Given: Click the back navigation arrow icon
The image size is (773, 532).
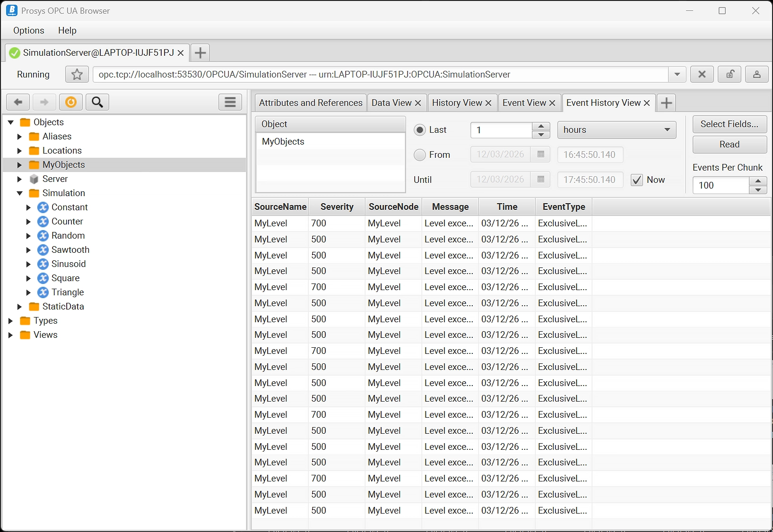Looking at the screenshot, I should tap(18, 102).
